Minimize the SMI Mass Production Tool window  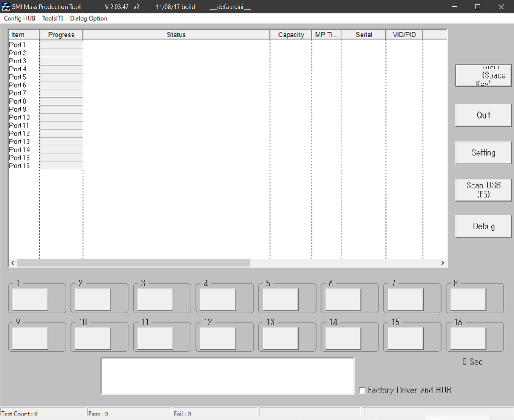[454, 6]
